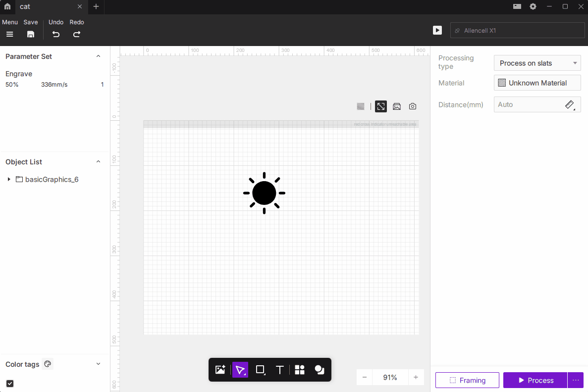Switch to the cat tab
Screen dimensions: 588x392
click(x=45, y=7)
